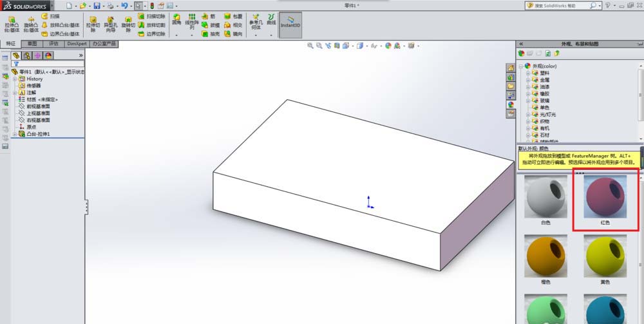Open the 评估 evaluate tab
This screenshot has width=644, height=324.
pyautogui.click(x=54, y=44)
